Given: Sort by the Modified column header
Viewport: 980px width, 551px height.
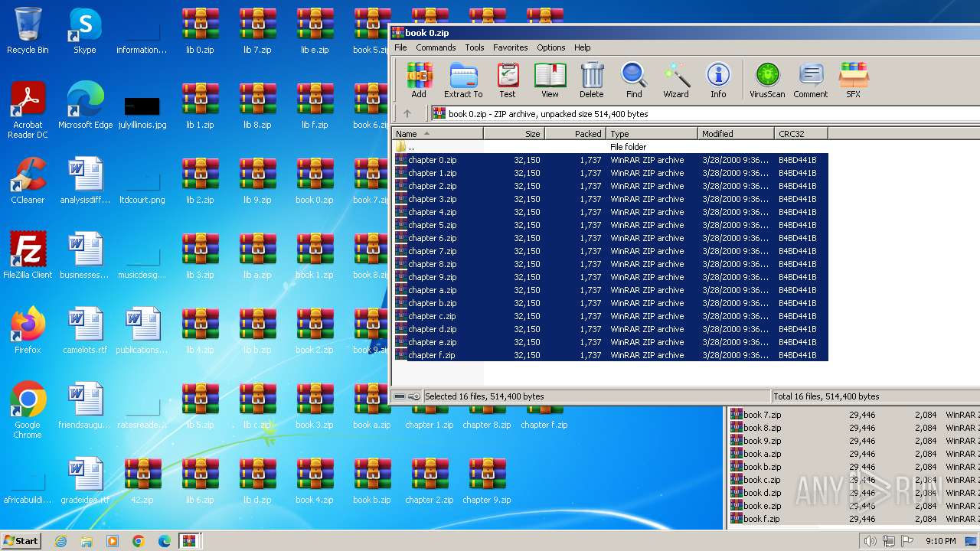Looking at the screenshot, I should coord(736,133).
